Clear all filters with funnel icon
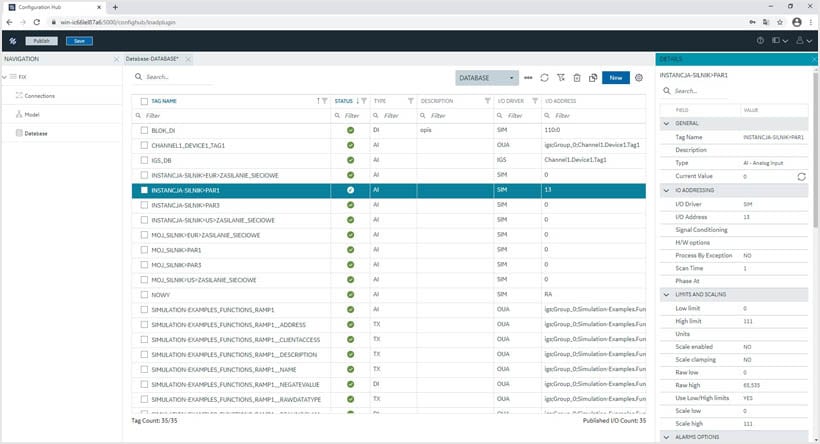The height and width of the screenshot is (444, 820). click(561, 77)
